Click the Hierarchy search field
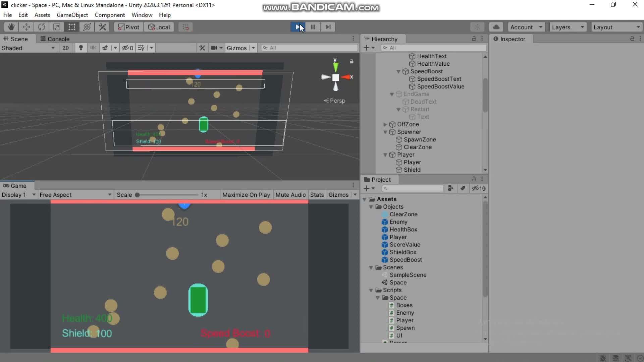Screen dimensions: 644x362 pyautogui.click(x=436, y=48)
